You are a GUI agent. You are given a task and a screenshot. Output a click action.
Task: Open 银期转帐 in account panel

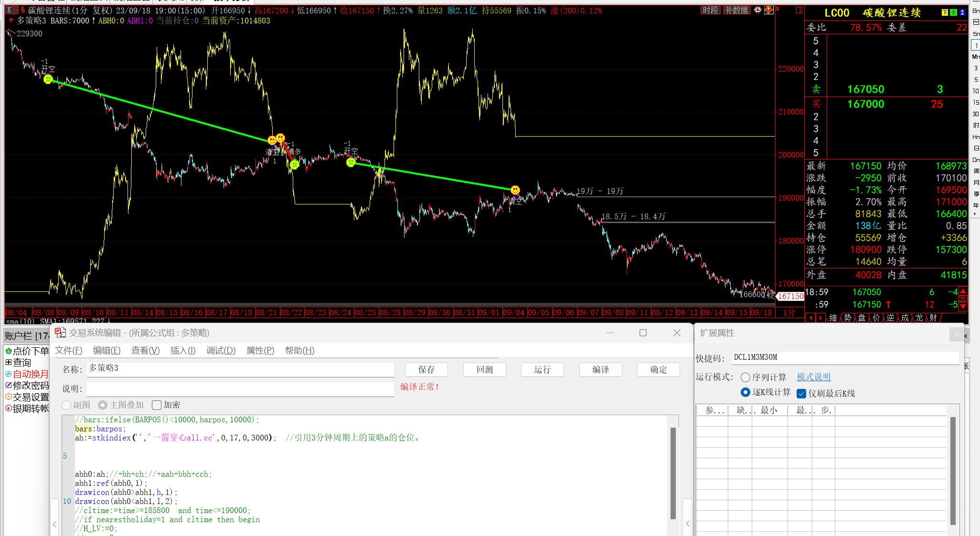tap(27, 408)
